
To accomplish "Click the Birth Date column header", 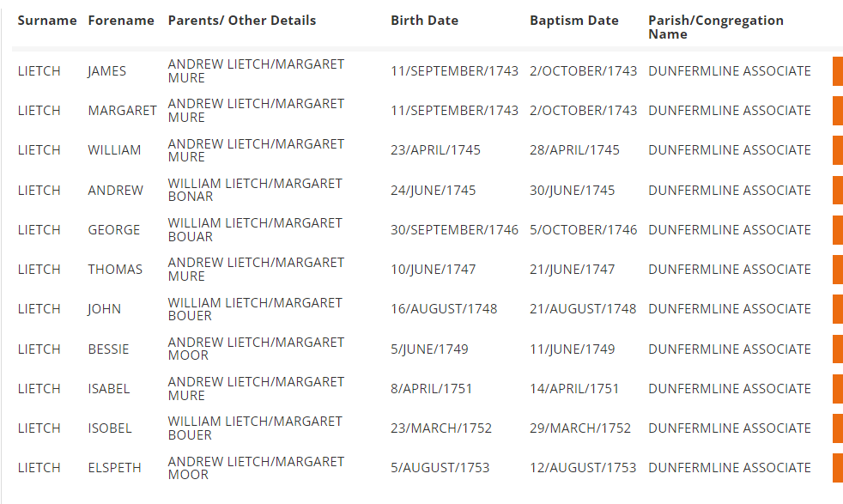I will tap(424, 21).
